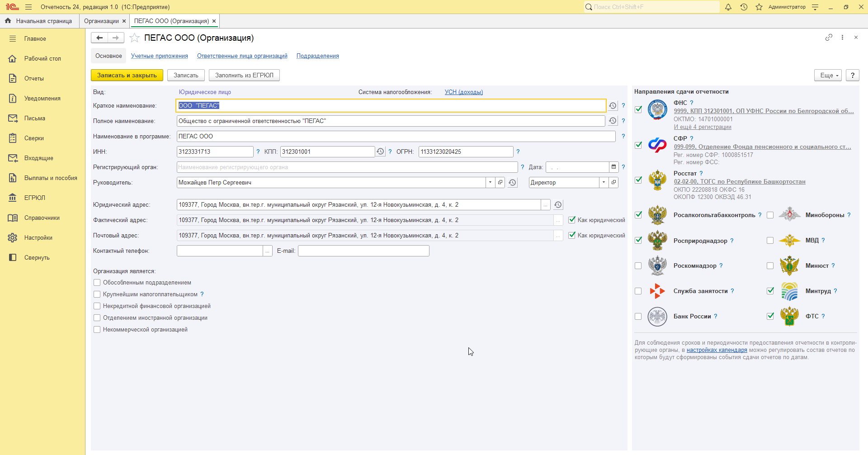Screen dimensions: 868x455
Task: Click Записать и закрыть button
Action: (127, 76)
